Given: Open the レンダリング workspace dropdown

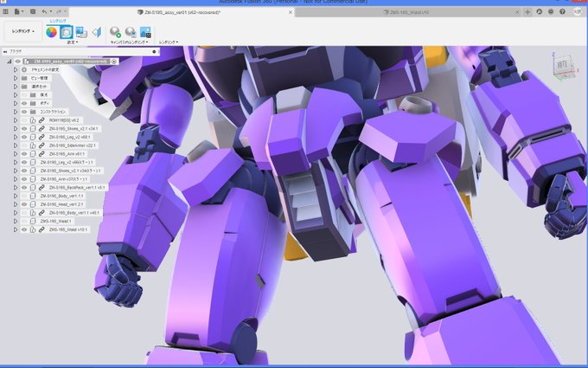Looking at the screenshot, I should (22, 31).
